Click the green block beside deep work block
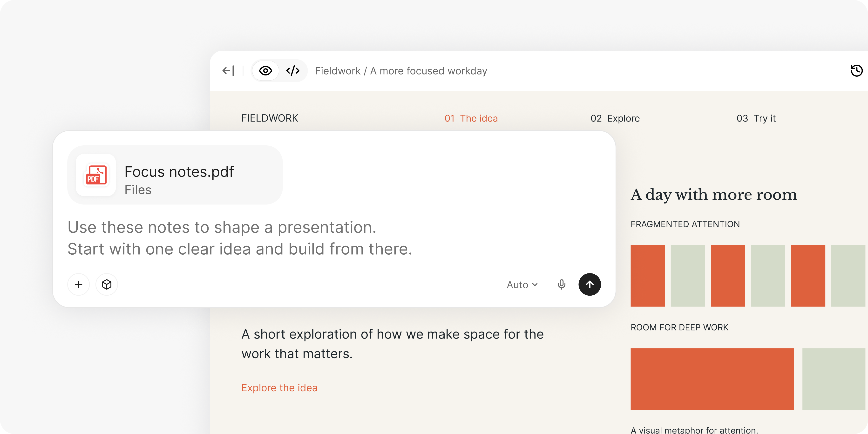The width and height of the screenshot is (868, 434). pos(834,379)
